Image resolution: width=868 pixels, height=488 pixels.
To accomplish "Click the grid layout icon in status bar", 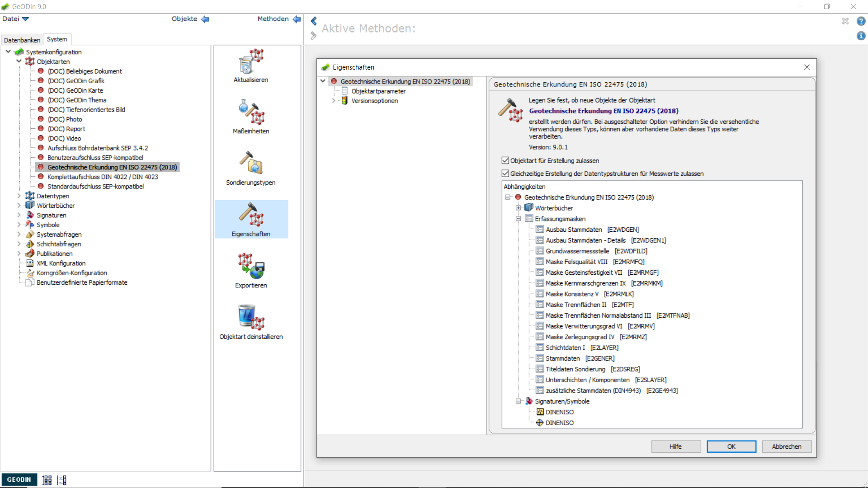I will (47, 480).
